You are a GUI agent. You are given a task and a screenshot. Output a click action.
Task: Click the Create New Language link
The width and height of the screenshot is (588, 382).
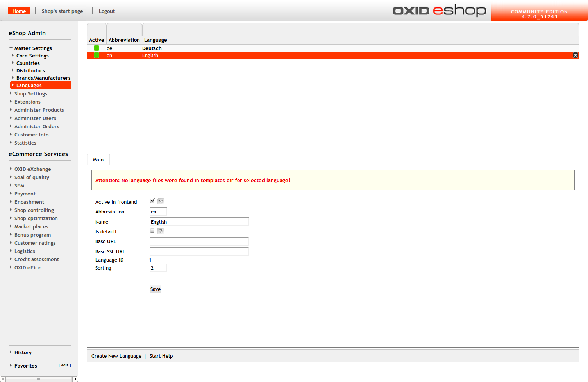tap(116, 356)
